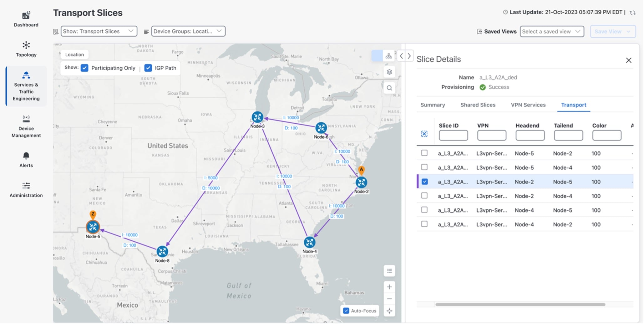Open the map legend list

389,270
